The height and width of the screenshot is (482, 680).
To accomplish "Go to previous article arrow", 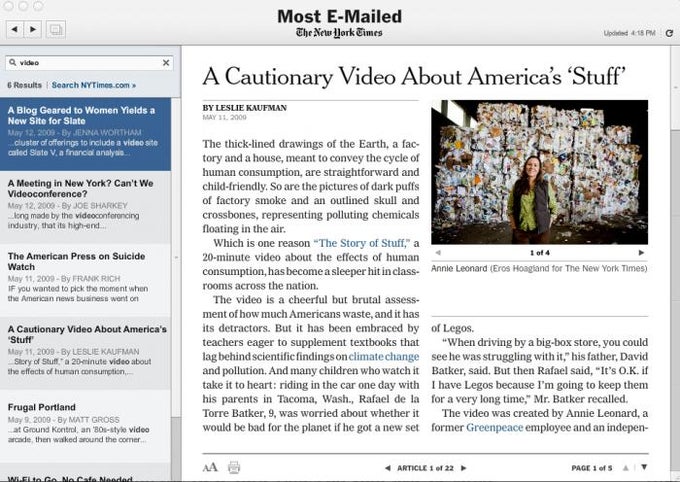I will point(387,468).
